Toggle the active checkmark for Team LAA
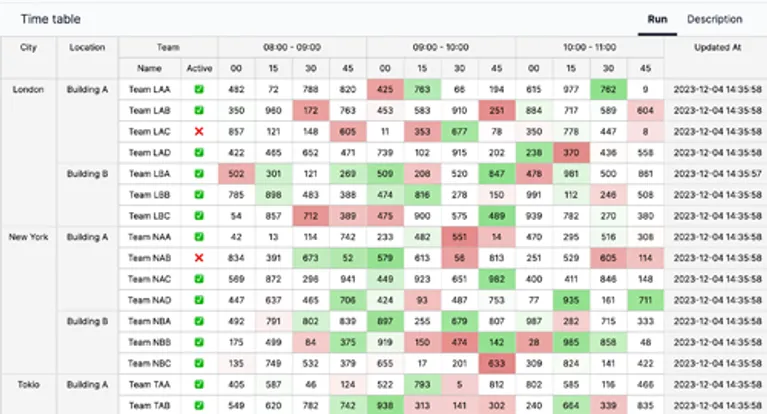Image resolution: width=767 pixels, height=414 pixels. tap(199, 90)
